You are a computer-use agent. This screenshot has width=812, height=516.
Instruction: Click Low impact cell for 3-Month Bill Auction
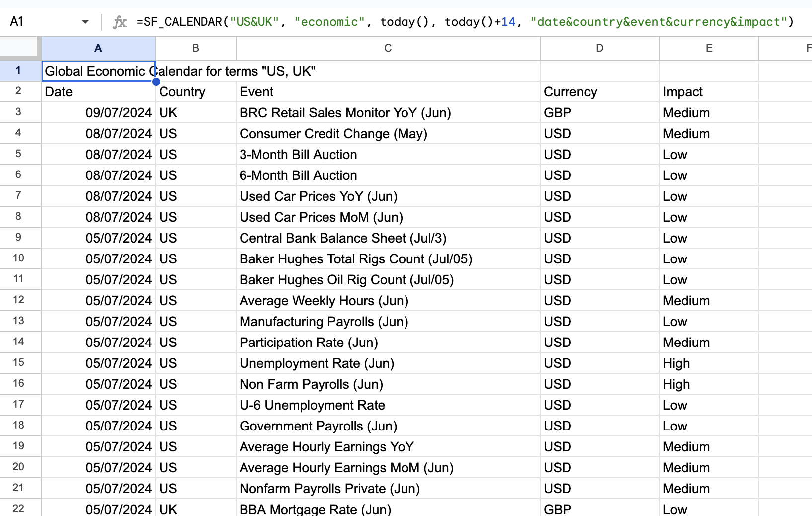point(709,155)
